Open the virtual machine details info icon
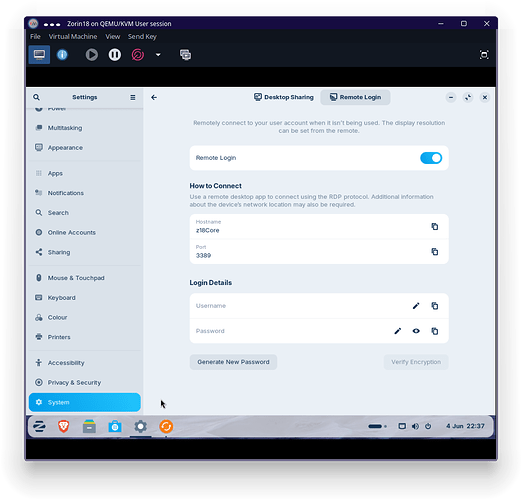The height and width of the screenshot is (499, 522). pyautogui.click(x=62, y=55)
